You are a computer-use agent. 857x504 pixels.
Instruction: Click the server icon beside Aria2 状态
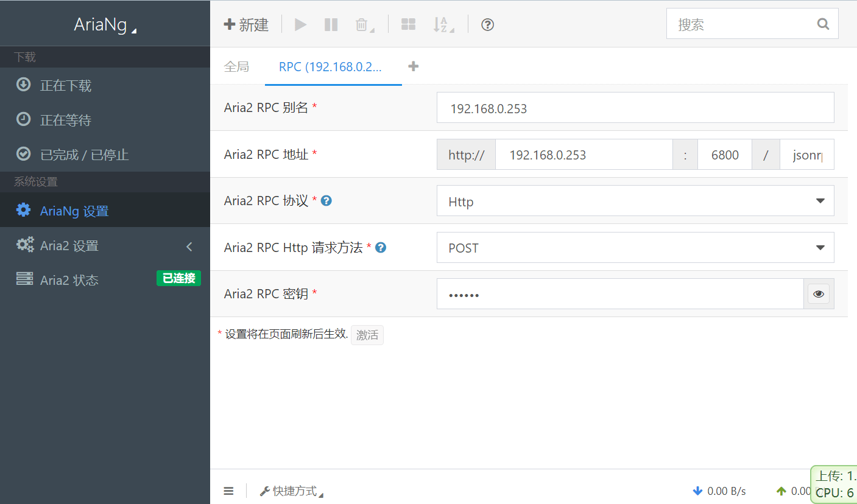[24, 279]
